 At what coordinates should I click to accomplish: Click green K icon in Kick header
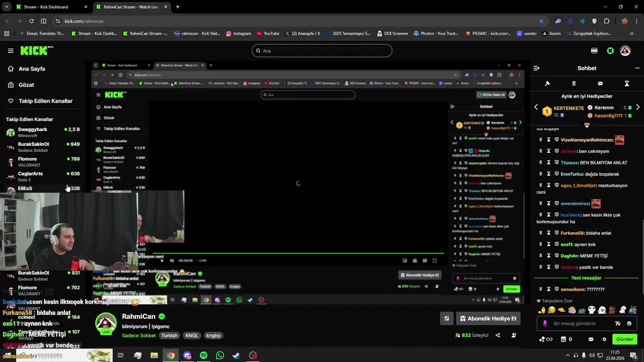610,51
